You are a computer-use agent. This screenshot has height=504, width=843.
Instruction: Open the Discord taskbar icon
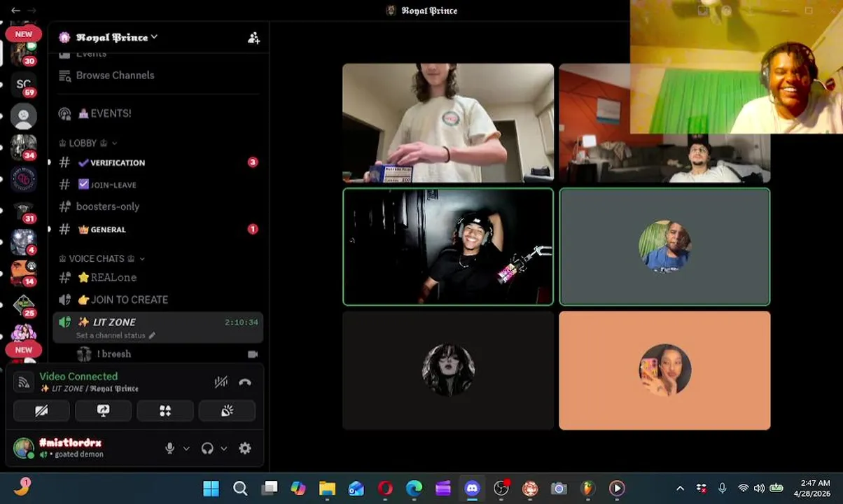(472, 488)
